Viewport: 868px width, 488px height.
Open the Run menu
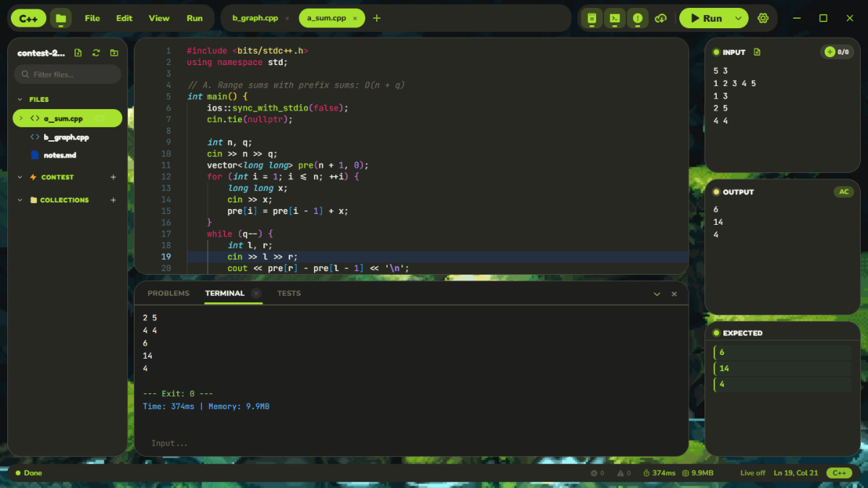pos(195,18)
